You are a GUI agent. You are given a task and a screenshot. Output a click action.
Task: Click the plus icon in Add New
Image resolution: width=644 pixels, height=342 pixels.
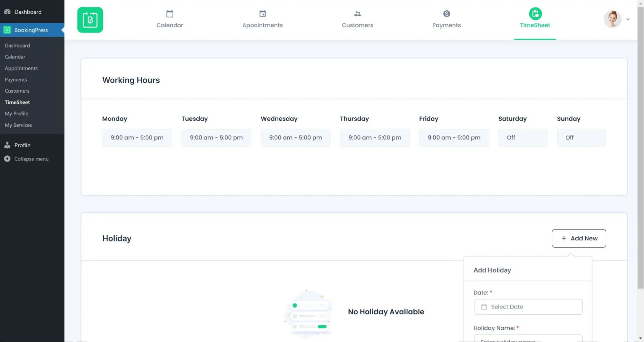click(x=563, y=238)
